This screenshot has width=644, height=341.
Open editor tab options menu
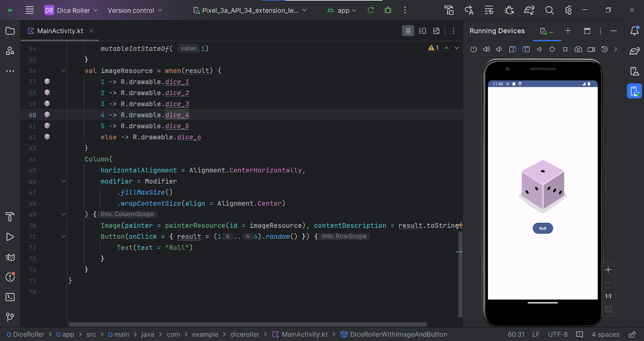(453, 31)
